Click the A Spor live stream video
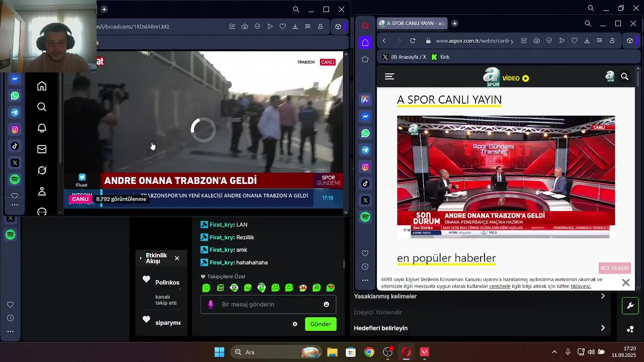 [x=506, y=176]
